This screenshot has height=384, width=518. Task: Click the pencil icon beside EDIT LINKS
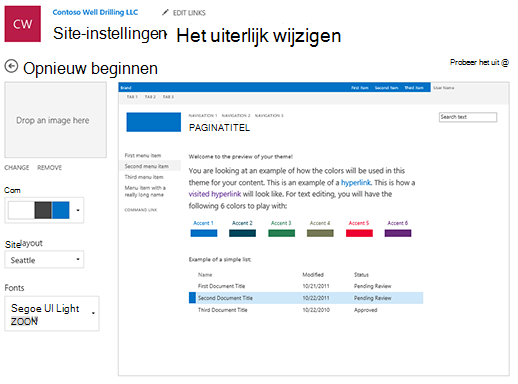[x=165, y=13]
